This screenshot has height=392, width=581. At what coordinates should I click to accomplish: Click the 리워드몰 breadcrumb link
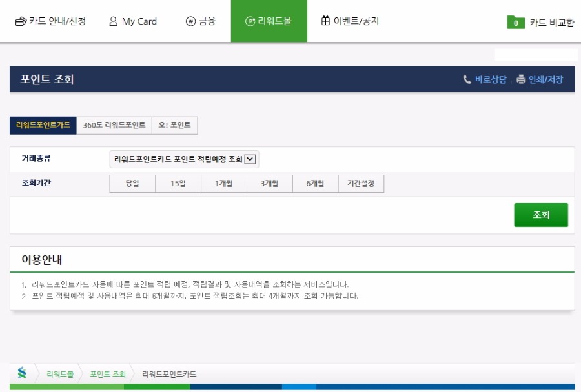[x=60, y=374]
